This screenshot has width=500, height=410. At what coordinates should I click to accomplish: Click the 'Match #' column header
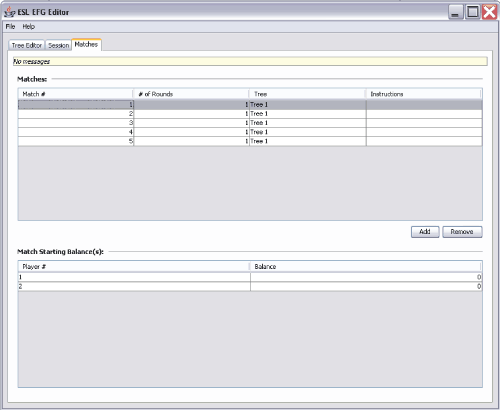76,94
